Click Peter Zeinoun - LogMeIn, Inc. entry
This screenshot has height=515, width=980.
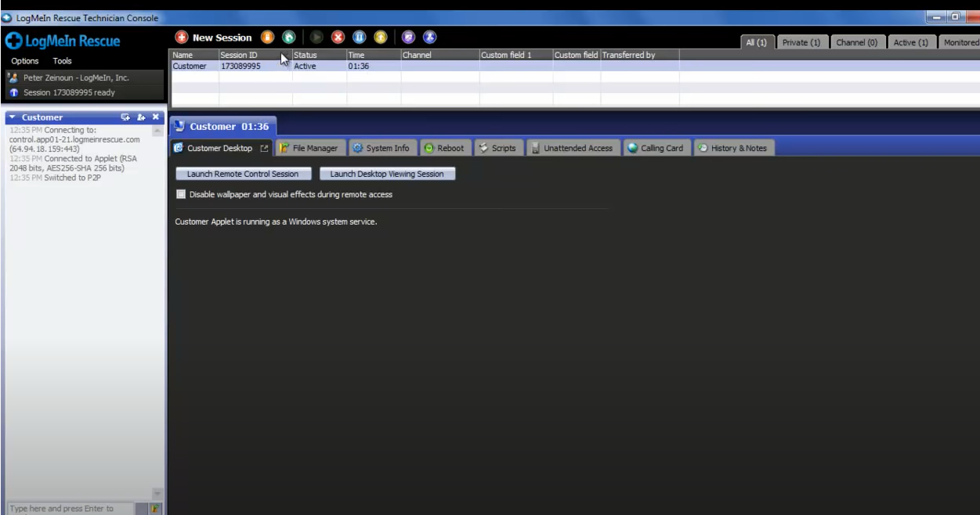(76, 77)
